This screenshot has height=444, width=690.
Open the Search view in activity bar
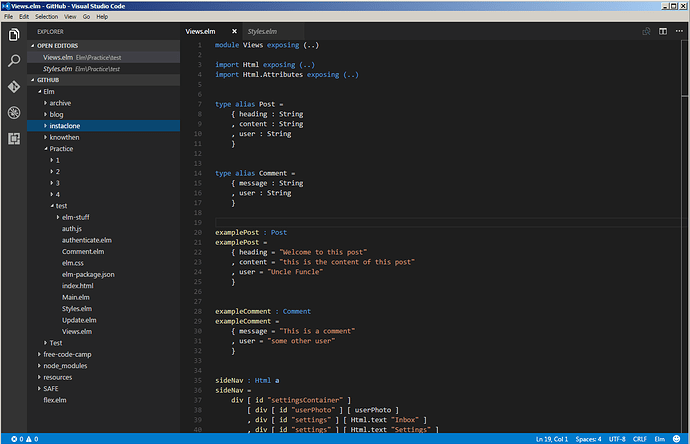pyautogui.click(x=14, y=62)
